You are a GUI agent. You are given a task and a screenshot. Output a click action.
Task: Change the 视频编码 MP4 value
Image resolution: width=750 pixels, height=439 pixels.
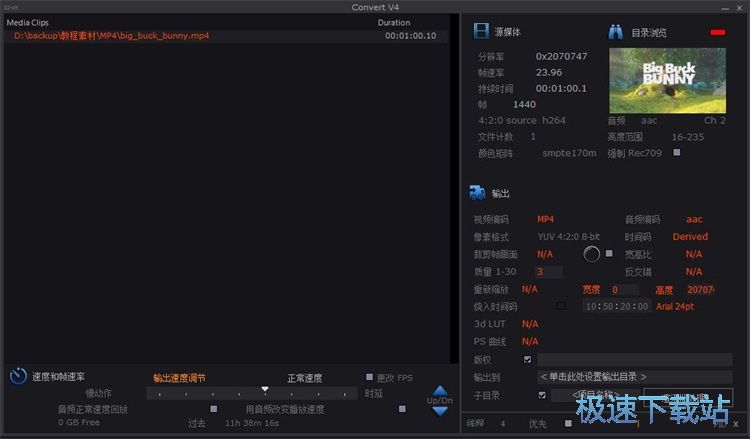545,219
